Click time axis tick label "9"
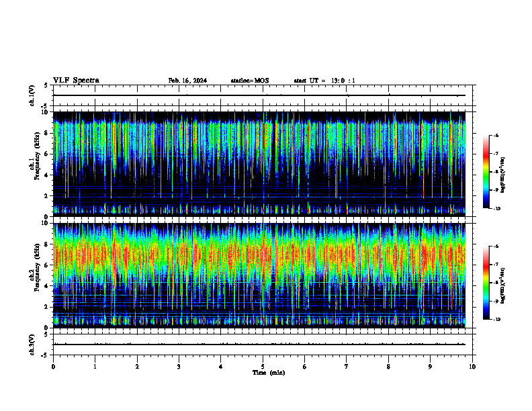532x411 pixels. [430, 367]
